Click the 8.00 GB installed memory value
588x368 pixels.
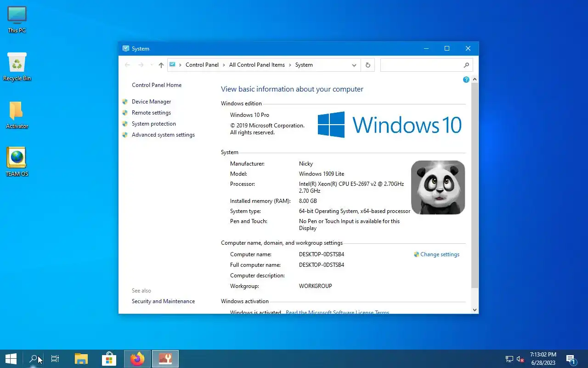pos(308,201)
